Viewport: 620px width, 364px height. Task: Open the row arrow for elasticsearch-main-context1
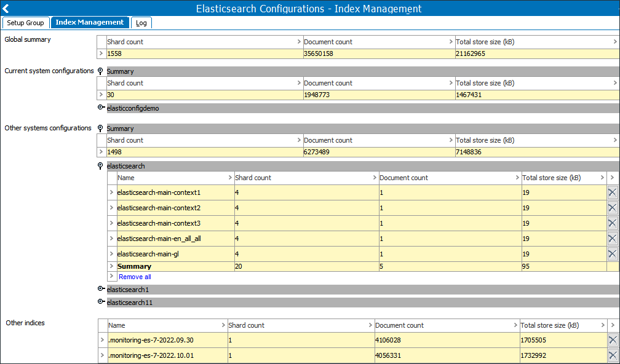[112, 192]
